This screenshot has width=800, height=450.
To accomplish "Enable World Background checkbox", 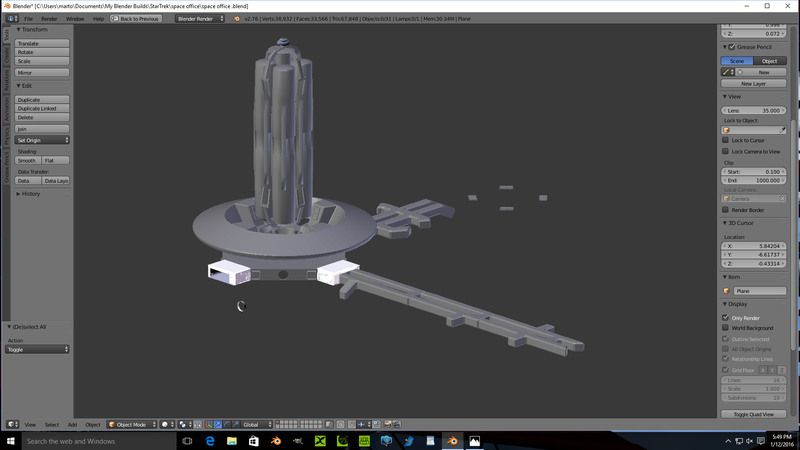I will pos(725,328).
